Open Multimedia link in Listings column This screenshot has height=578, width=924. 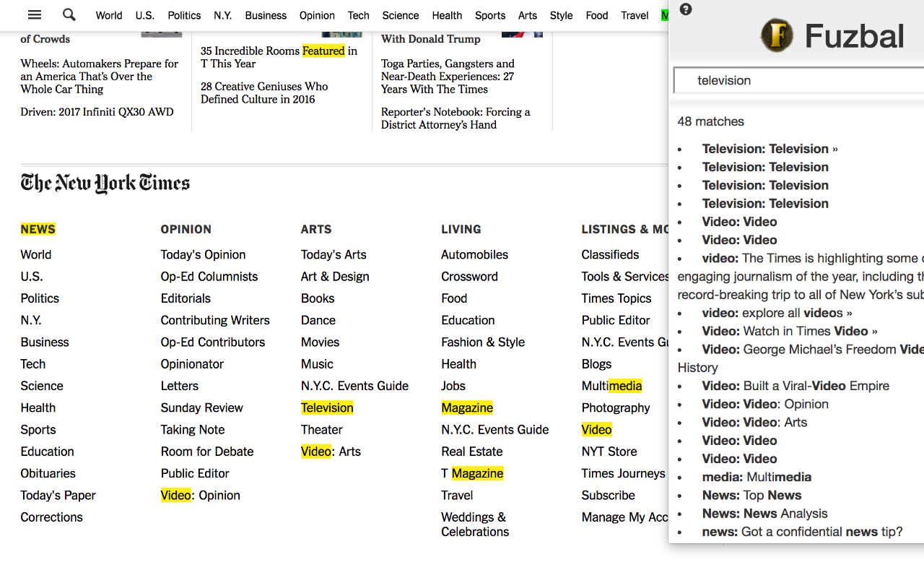[611, 386]
